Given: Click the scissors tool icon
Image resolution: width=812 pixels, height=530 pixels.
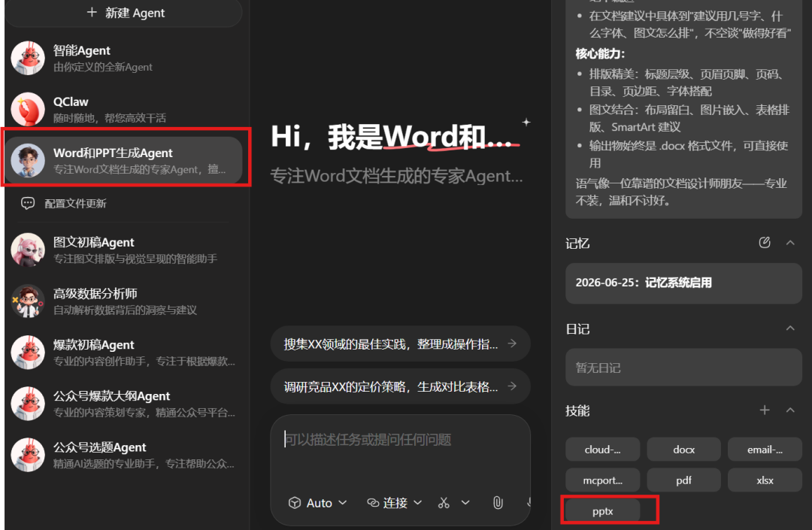Looking at the screenshot, I should click(444, 503).
